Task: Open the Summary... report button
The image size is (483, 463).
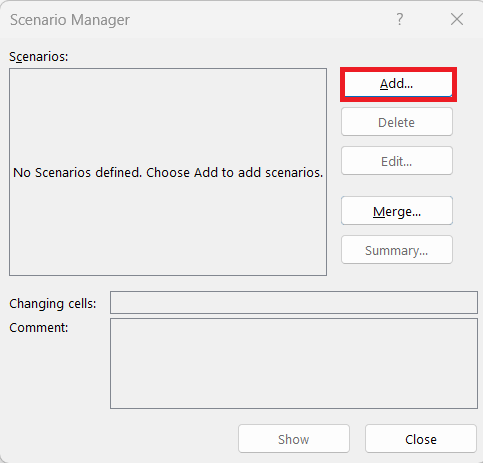Action: pos(397,250)
